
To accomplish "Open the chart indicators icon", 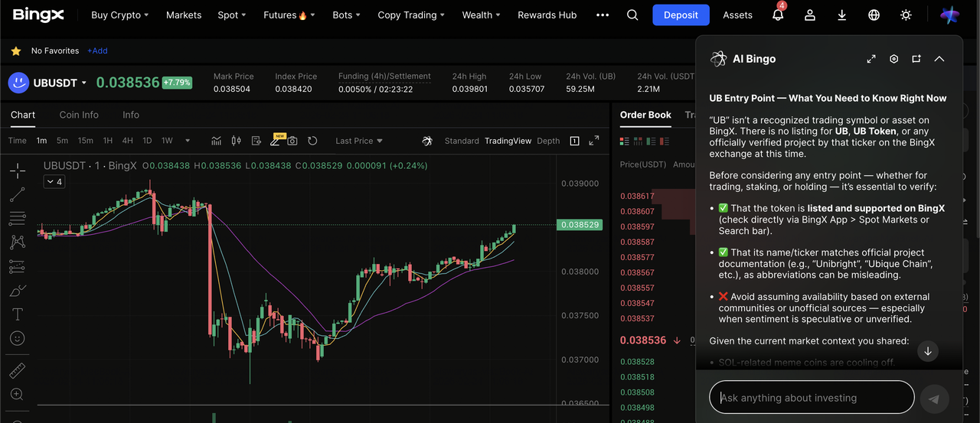I will (217, 141).
